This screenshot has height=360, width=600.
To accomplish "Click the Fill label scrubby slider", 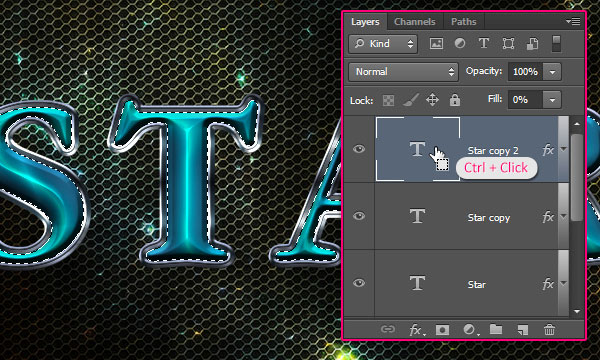I will 495,99.
